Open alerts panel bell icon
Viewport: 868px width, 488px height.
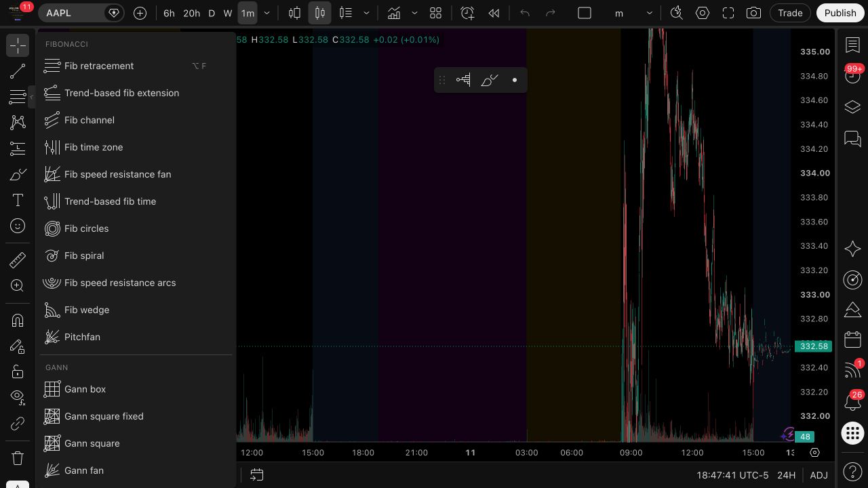tap(852, 401)
